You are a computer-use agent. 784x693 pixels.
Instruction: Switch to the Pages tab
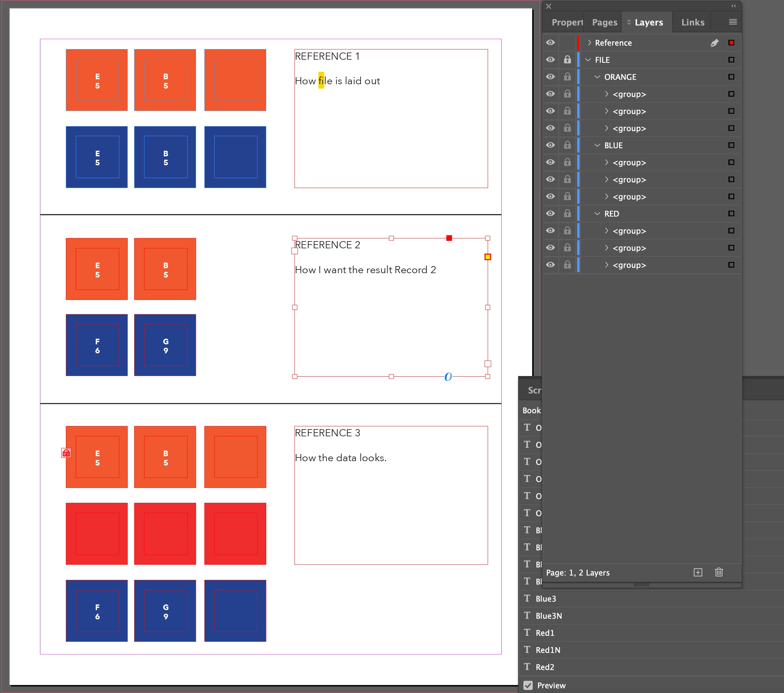click(604, 22)
